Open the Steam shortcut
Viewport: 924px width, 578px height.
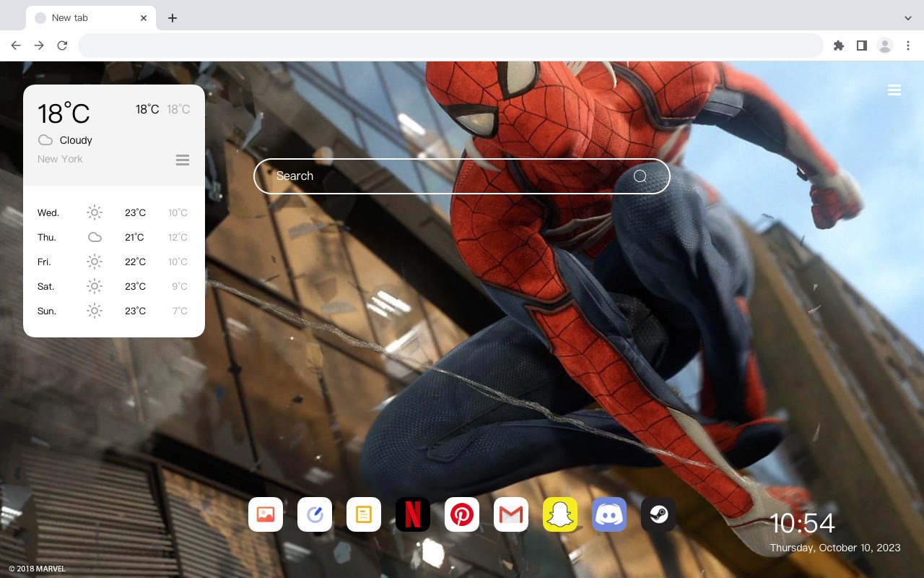point(658,514)
